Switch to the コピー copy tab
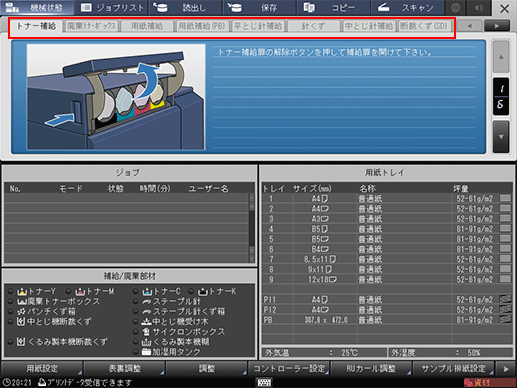517x388 pixels. pyautogui.click(x=333, y=7)
